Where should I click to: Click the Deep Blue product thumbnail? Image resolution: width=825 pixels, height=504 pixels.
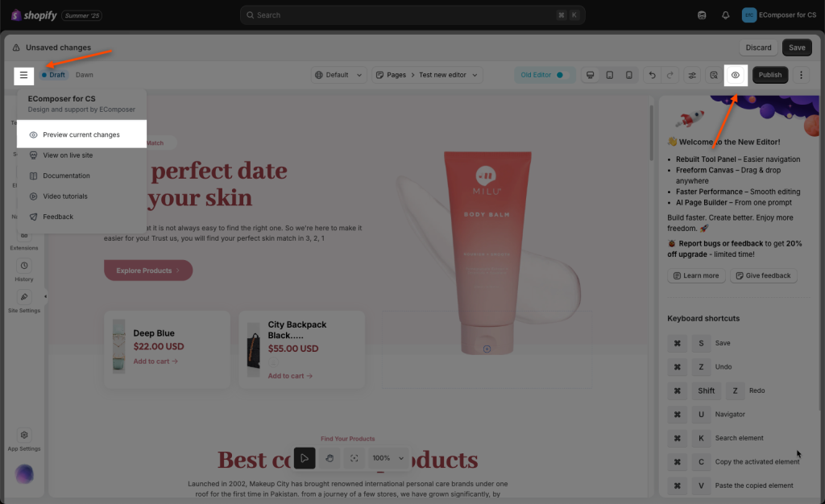click(x=119, y=346)
